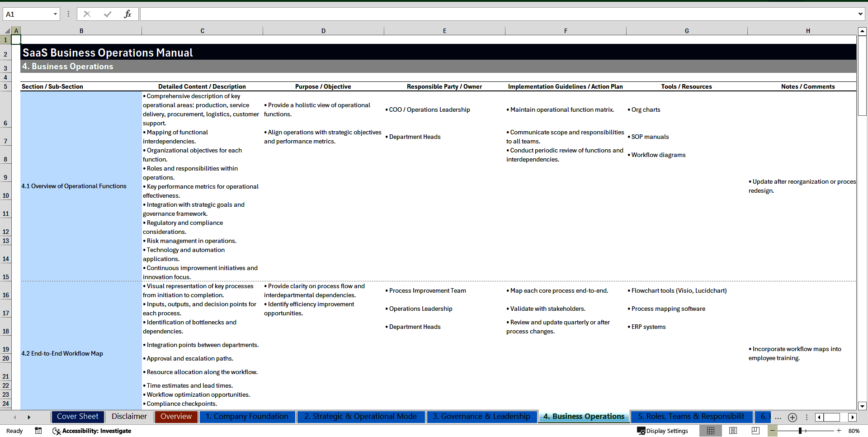Open Page Break Preview view icon
Viewport: 868px width, 437px height.
pyautogui.click(x=754, y=431)
